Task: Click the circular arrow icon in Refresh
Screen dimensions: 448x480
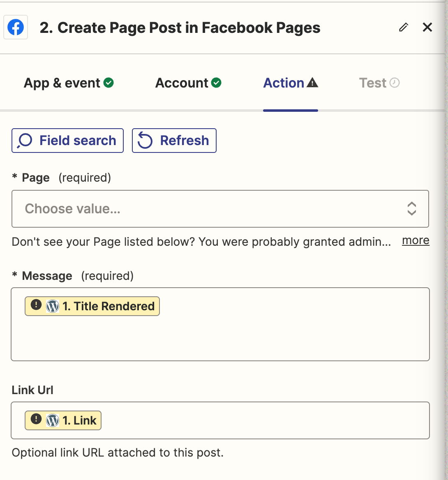Action: pos(145,140)
